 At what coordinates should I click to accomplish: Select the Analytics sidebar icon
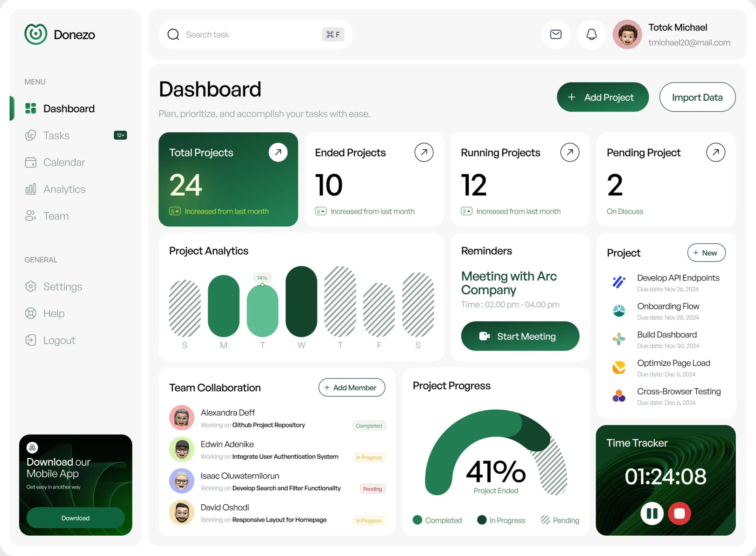coord(31,189)
